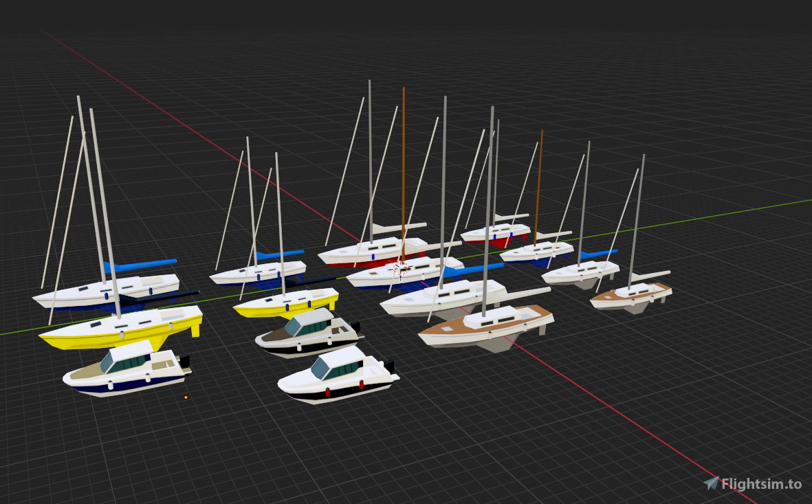This screenshot has width=812, height=504.
Task: Select the motorboat with the navy blue hull
Action: (127, 370)
